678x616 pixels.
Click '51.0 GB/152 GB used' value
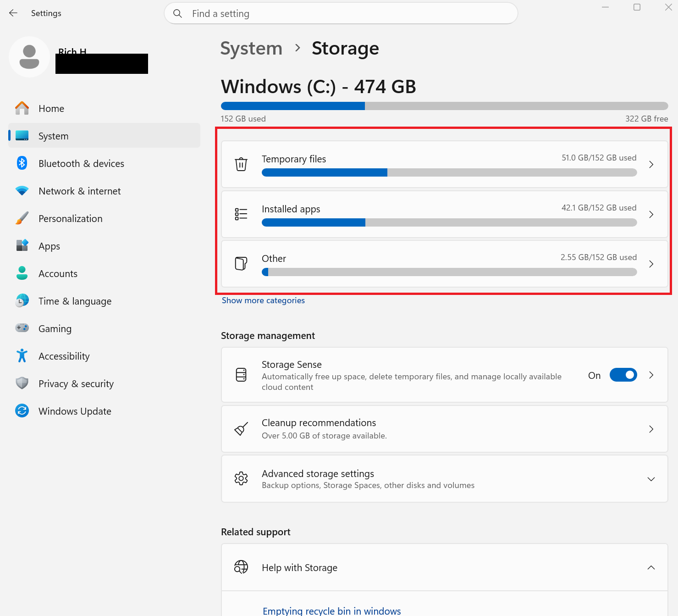599,158
